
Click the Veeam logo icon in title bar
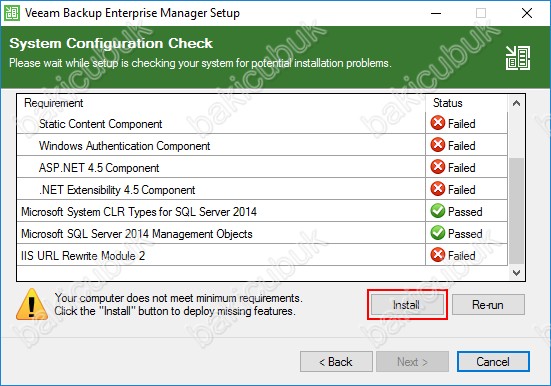pyautogui.click(x=12, y=13)
